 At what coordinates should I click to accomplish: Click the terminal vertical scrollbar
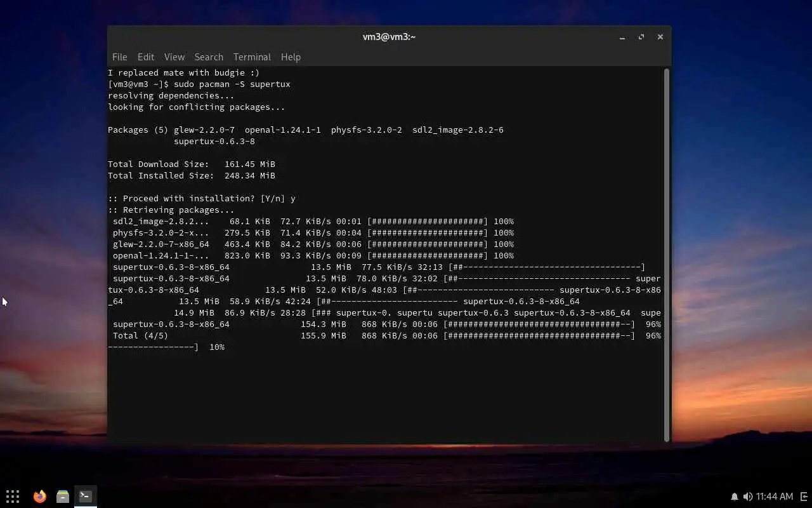click(x=666, y=255)
